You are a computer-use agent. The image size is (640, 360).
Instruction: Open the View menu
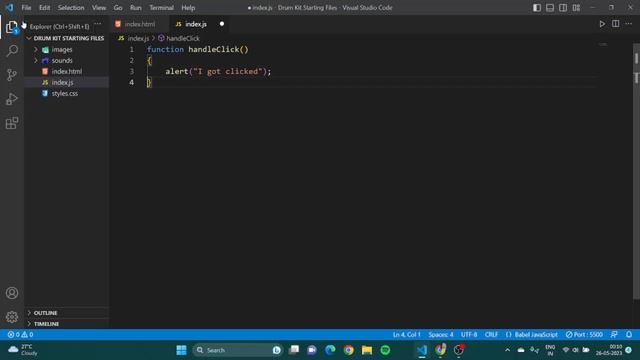coord(99,8)
